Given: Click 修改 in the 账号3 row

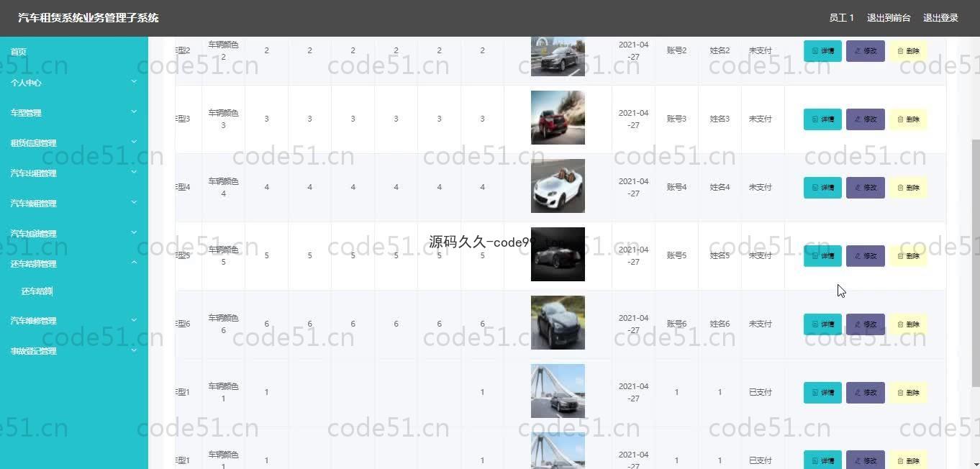Looking at the screenshot, I should coord(865,119).
